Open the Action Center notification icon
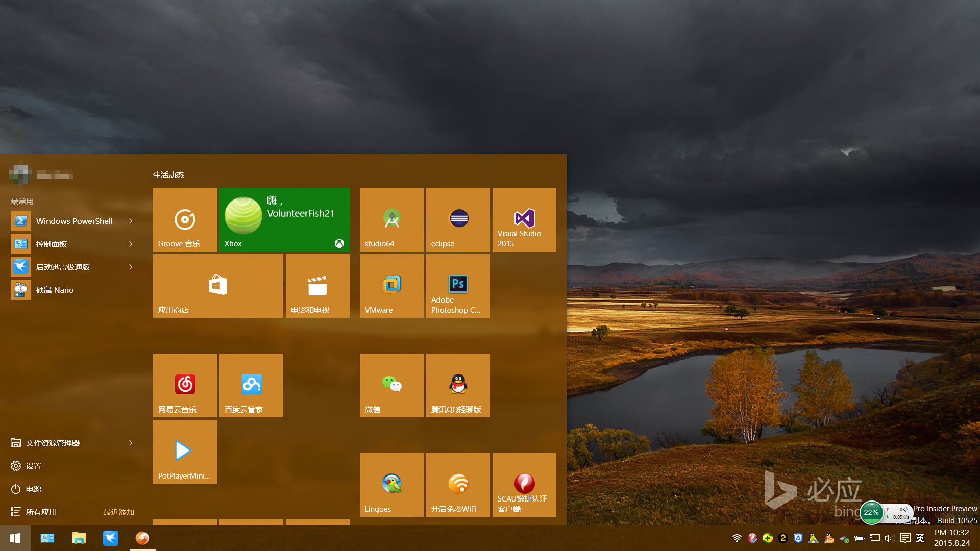Screen dimensions: 980x551 [905, 538]
